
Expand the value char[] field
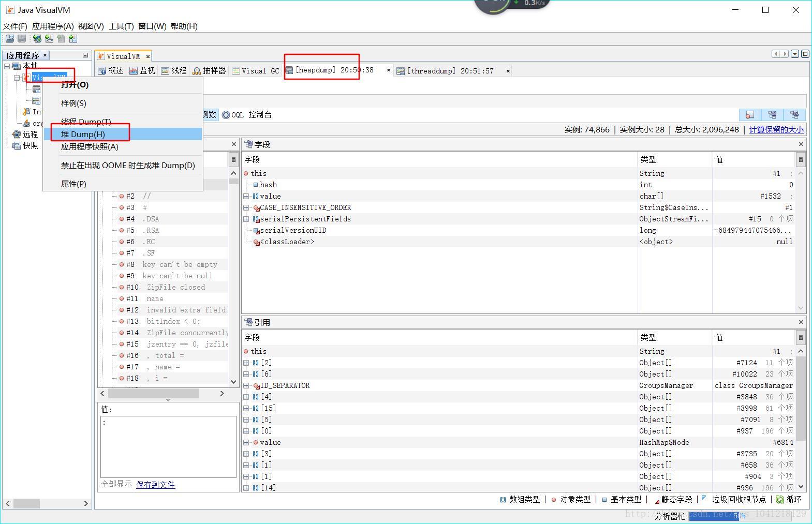click(x=246, y=196)
